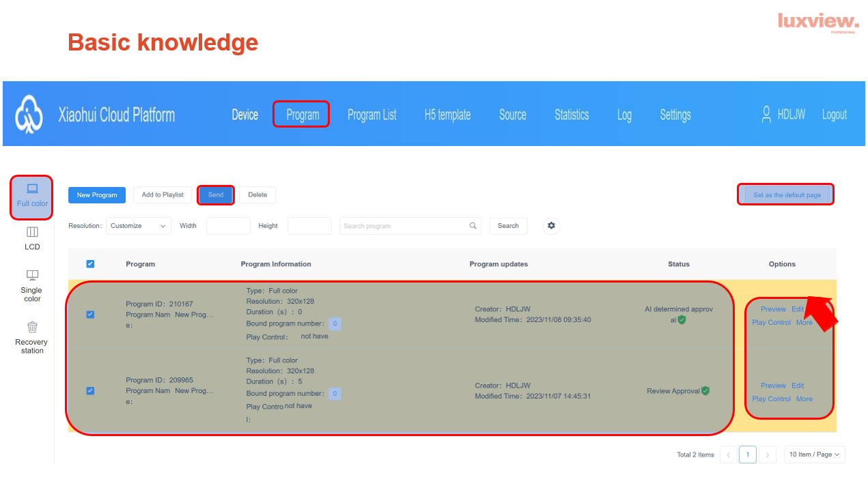868x490 pixels.
Task: Open the H5 template tab
Action: click(447, 115)
